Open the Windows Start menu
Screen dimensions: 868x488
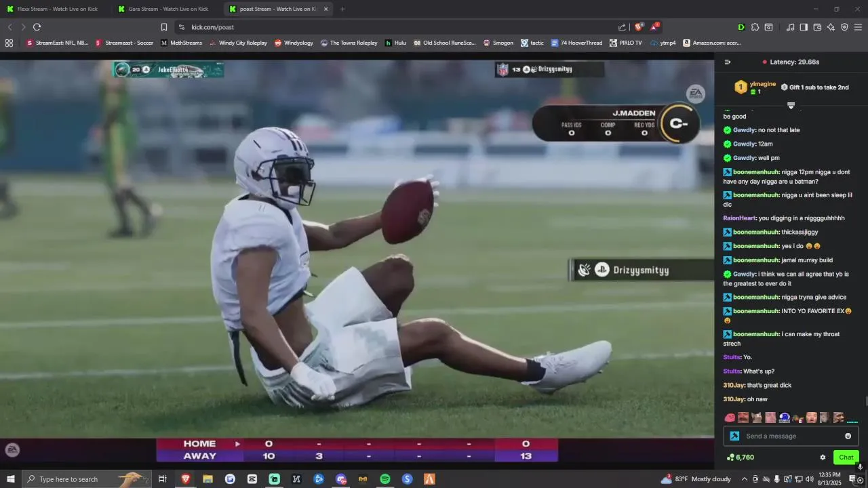[10, 479]
